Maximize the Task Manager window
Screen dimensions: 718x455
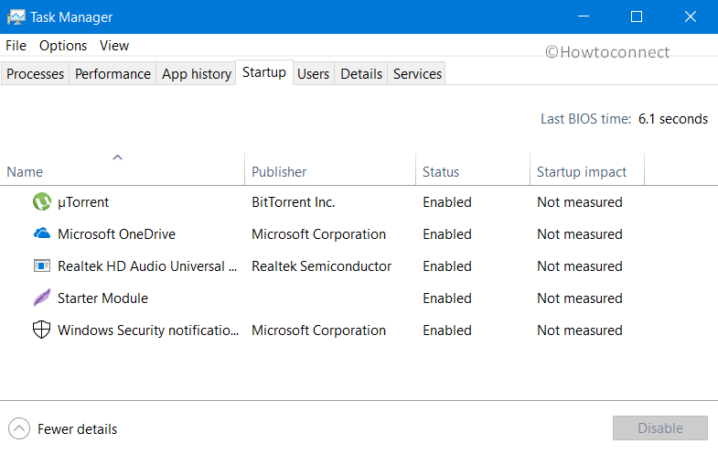point(636,16)
